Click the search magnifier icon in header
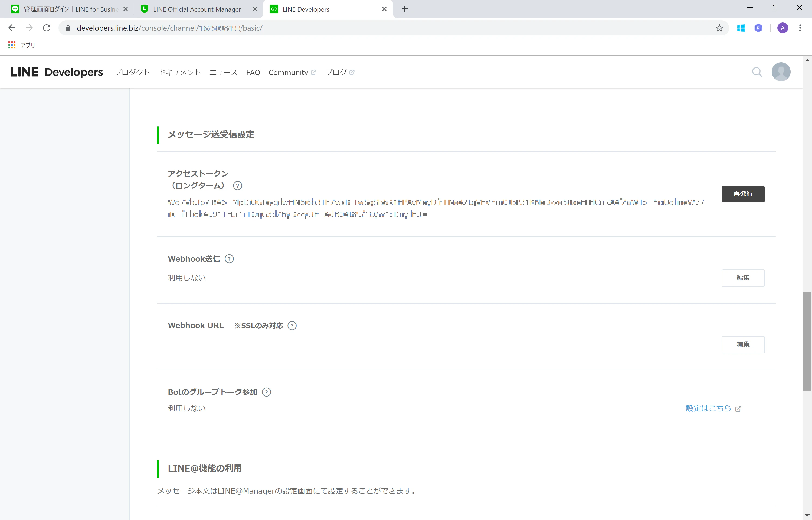The image size is (812, 520). coord(757,72)
